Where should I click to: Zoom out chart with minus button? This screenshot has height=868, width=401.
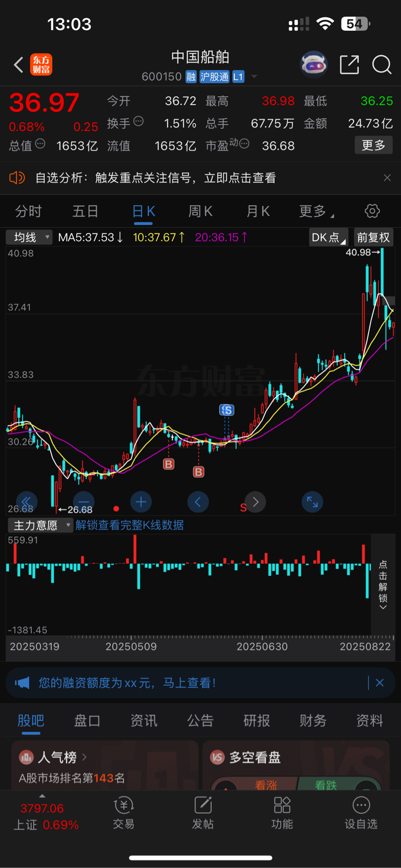pos(84,502)
